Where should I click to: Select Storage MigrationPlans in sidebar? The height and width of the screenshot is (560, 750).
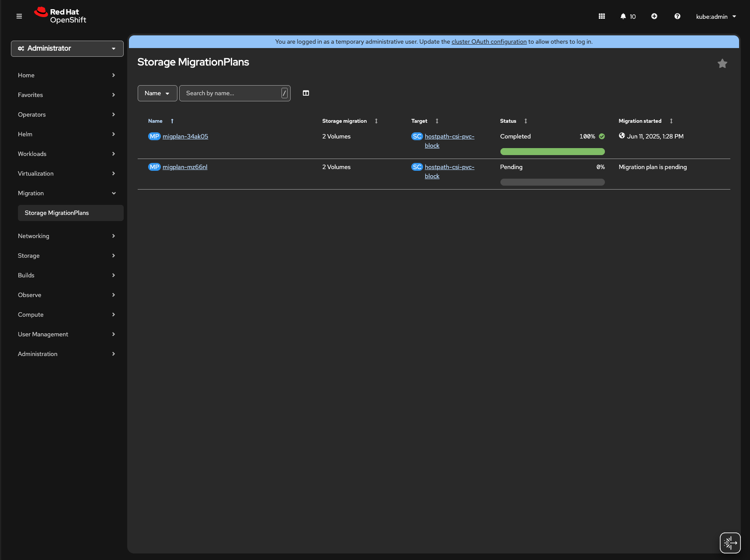pyautogui.click(x=57, y=213)
